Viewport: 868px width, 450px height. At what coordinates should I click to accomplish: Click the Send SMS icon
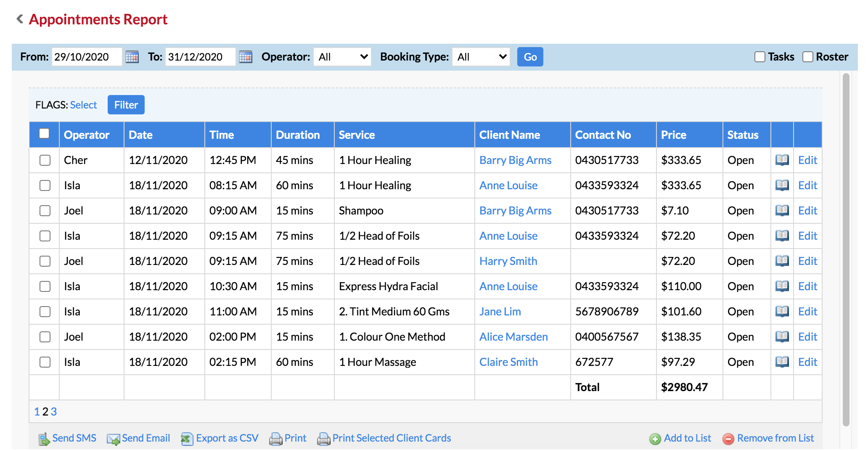click(44, 439)
